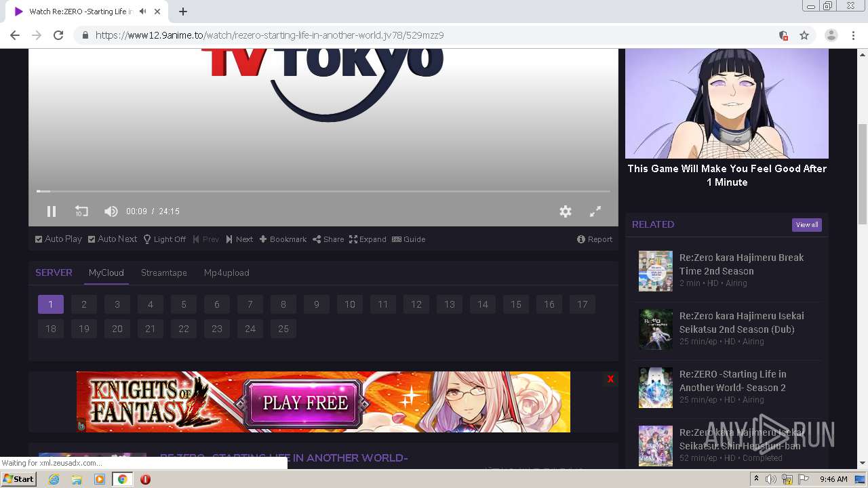The width and height of the screenshot is (868, 488).
Task: Open media player taskbar icon
Action: tap(100, 479)
